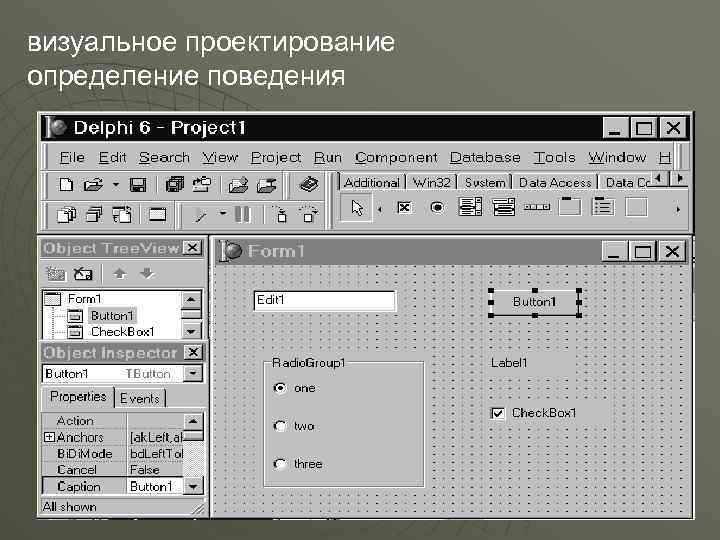The image size is (720, 540).
Task: Click the Save All icon
Action: coord(174,185)
